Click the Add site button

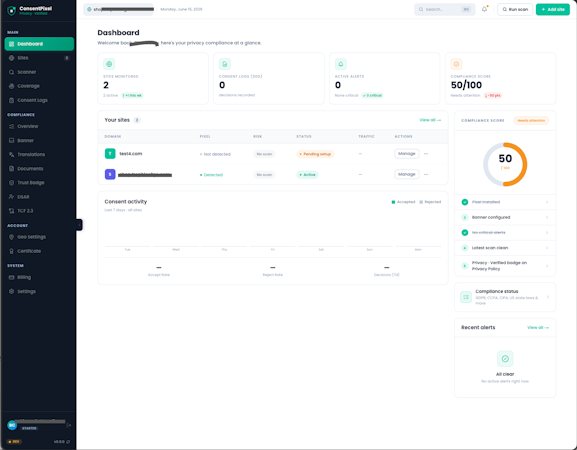pyautogui.click(x=553, y=9)
